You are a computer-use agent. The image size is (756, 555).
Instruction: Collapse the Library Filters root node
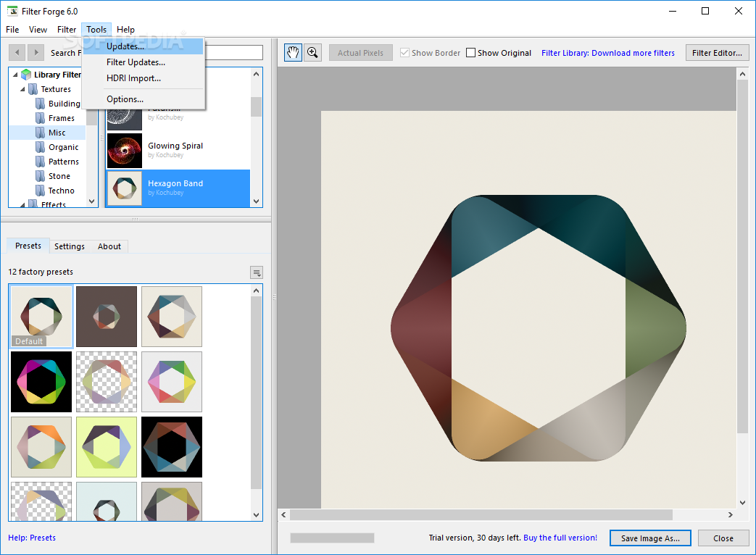click(15, 75)
